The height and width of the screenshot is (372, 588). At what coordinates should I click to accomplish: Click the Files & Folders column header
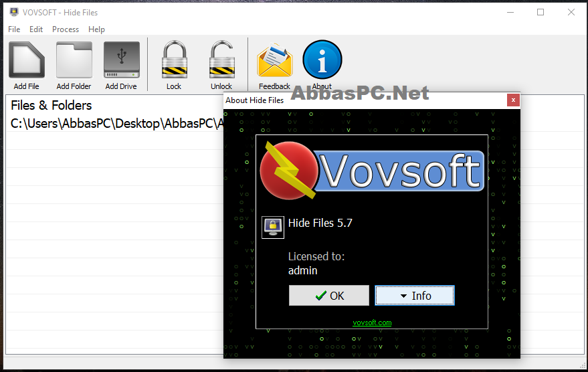(52, 105)
